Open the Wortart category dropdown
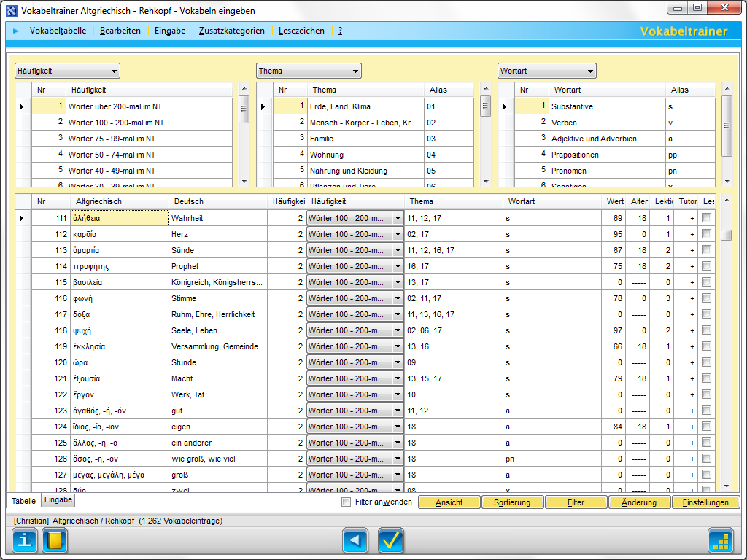The height and width of the screenshot is (560, 747). 547,71
